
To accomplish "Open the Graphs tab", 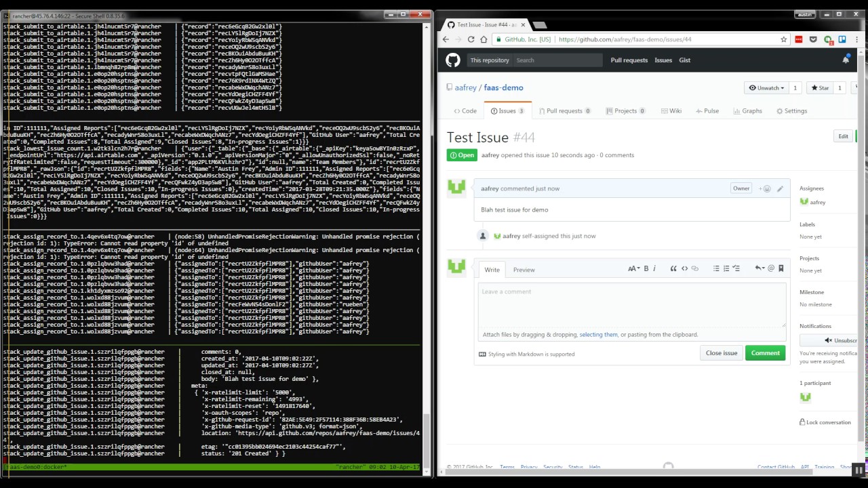I will (x=747, y=111).
